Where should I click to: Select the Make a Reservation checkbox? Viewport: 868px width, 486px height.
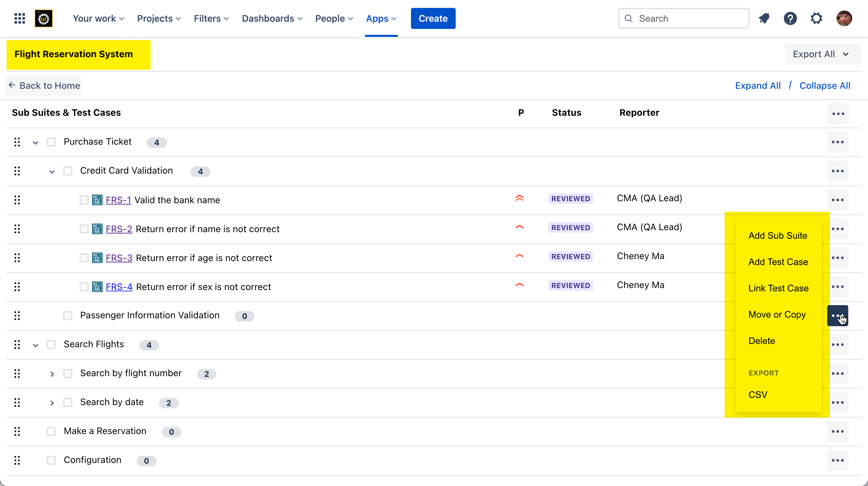tap(51, 431)
